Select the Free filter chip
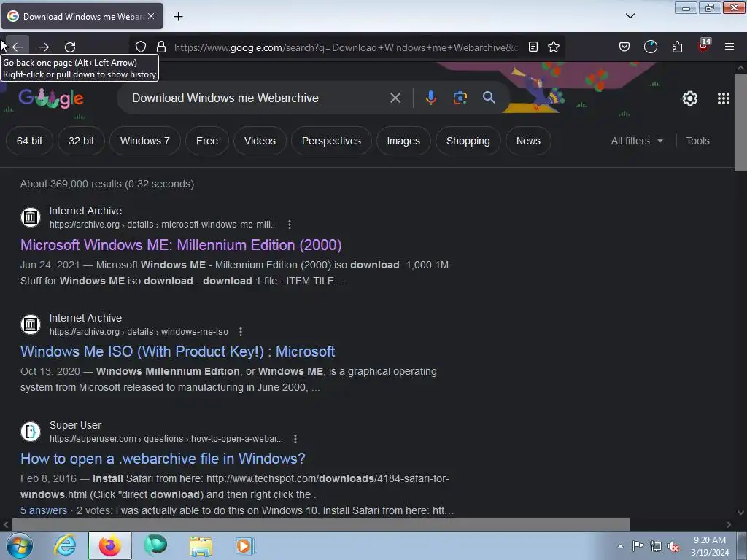This screenshot has width=747, height=560. (206, 141)
